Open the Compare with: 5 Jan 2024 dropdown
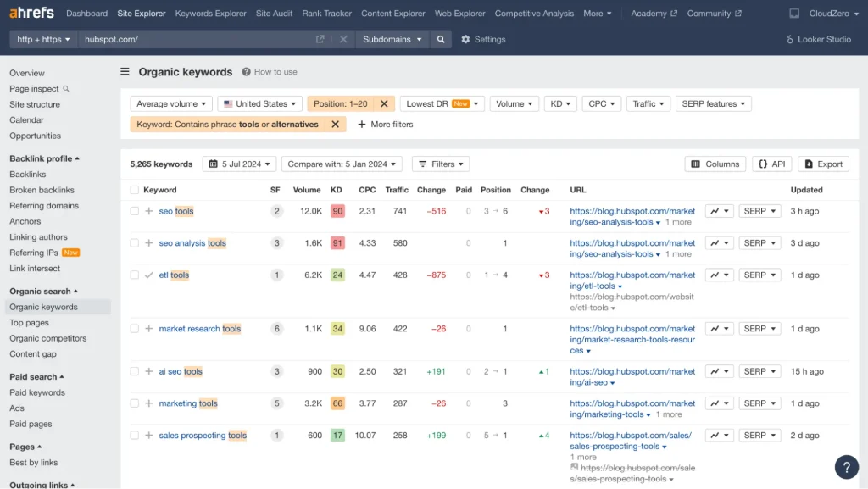Image resolution: width=868 pixels, height=489 pixels. [342, 164]
